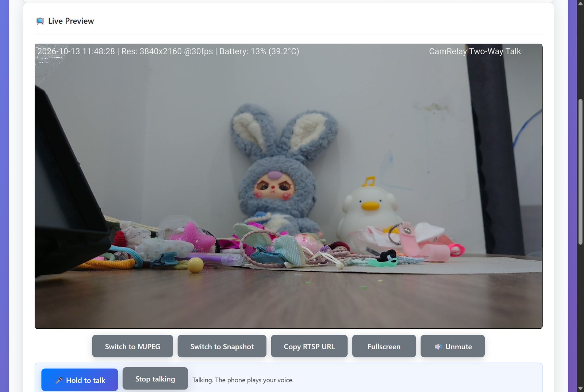Click the scrollbar down arrow
Screen dimensions: 584x392
580,388
